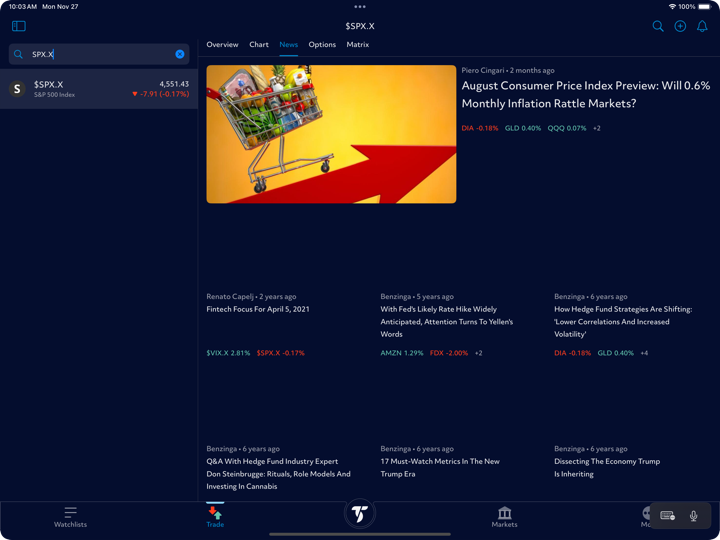
Task: Tap the center TradeStation logo button
Action: pyautogui.click(x=359, y=513)
